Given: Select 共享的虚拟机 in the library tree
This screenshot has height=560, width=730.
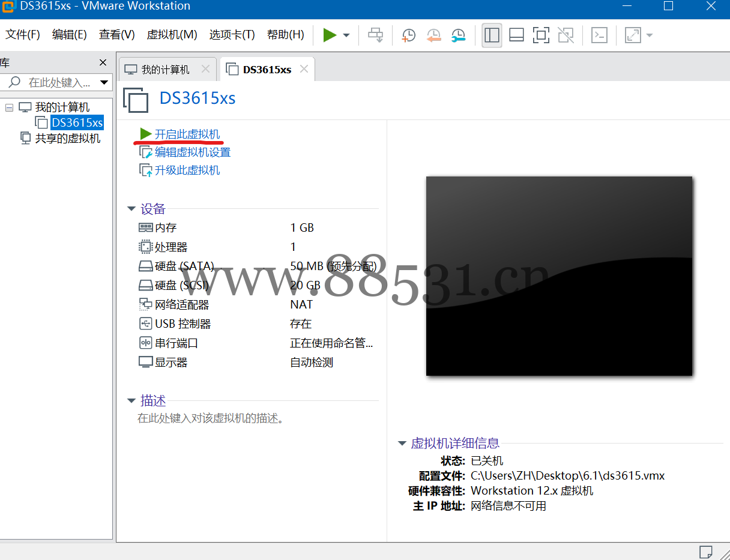Looking at the screenshot, I should click(x=68, y=138).
